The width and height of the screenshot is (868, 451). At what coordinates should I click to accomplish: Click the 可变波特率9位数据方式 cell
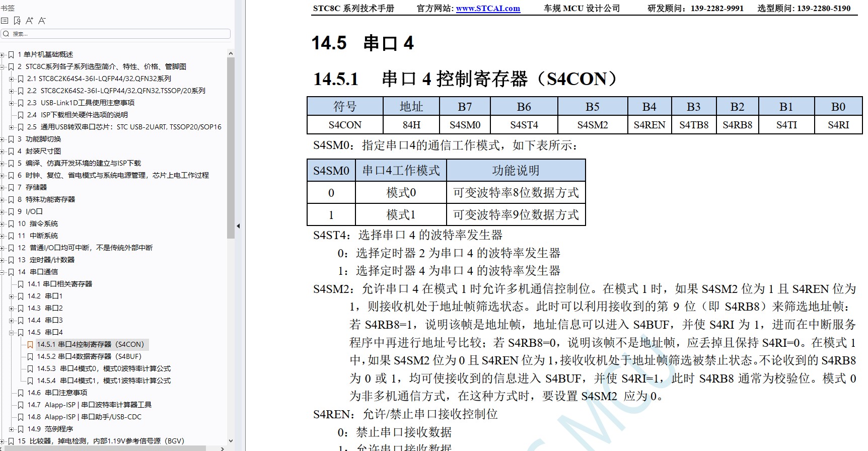(x=516, y=215)
